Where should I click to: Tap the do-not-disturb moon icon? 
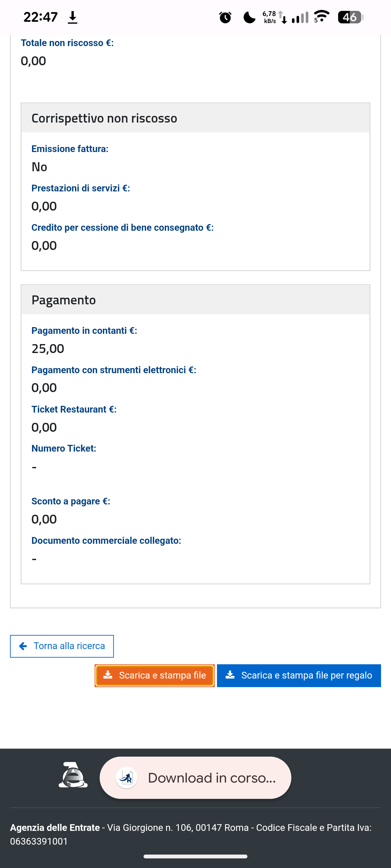tap(249, 17)
